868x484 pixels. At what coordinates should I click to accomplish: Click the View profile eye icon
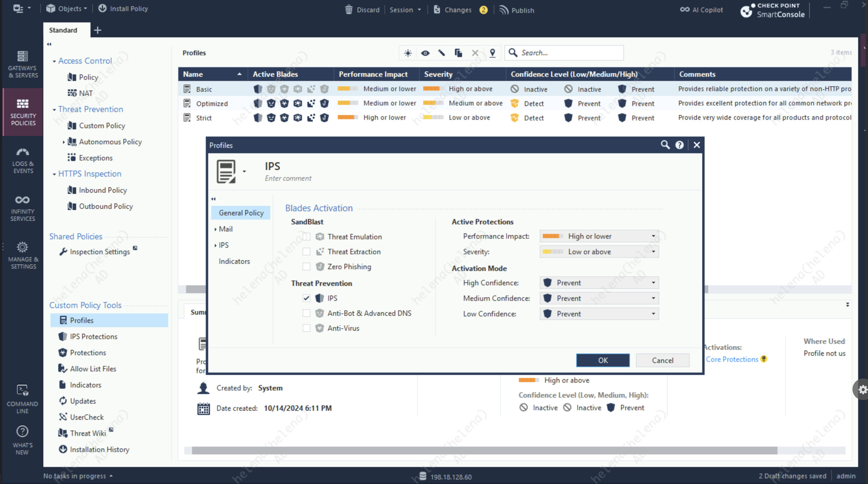click(x=425, y=53)
